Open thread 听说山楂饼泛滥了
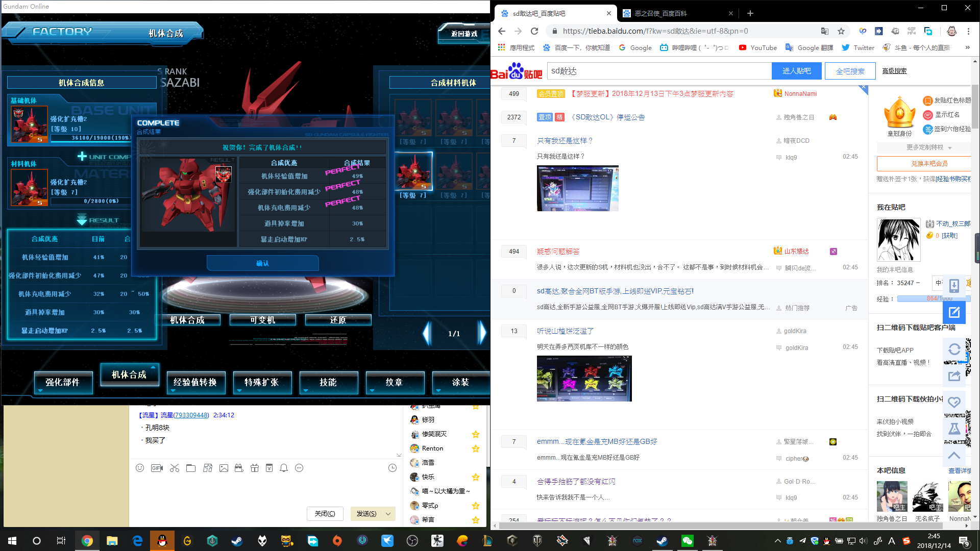980x551 pixels. coord(565,331)
